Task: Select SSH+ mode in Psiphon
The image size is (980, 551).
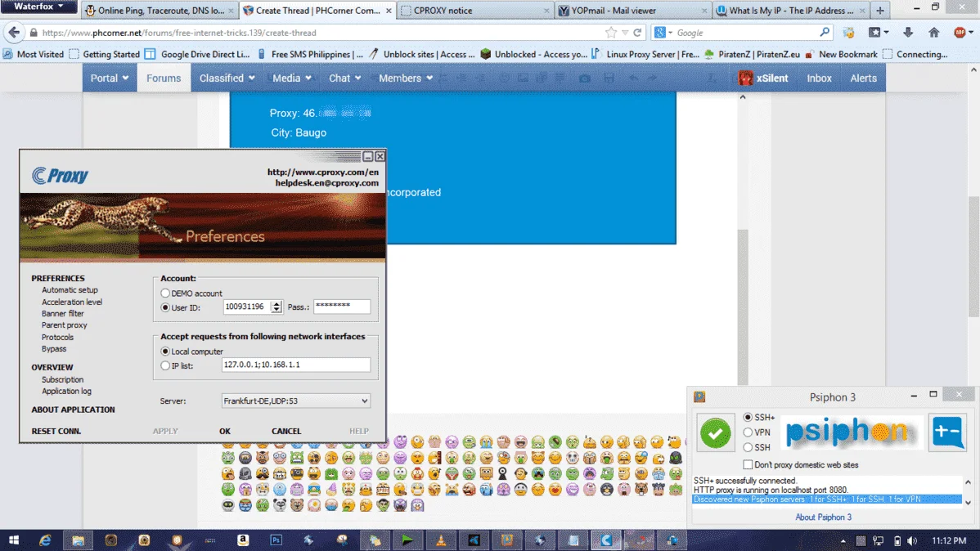Action: (748, 417)
